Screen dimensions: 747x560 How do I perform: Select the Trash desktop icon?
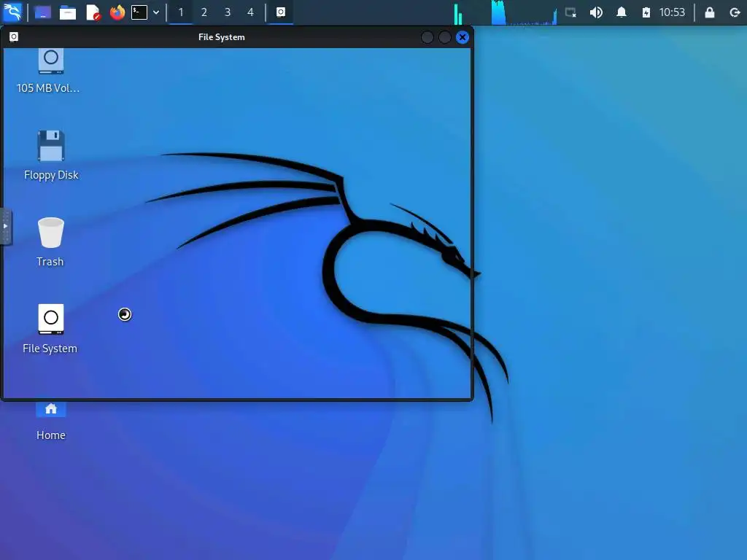pos(50,233)
